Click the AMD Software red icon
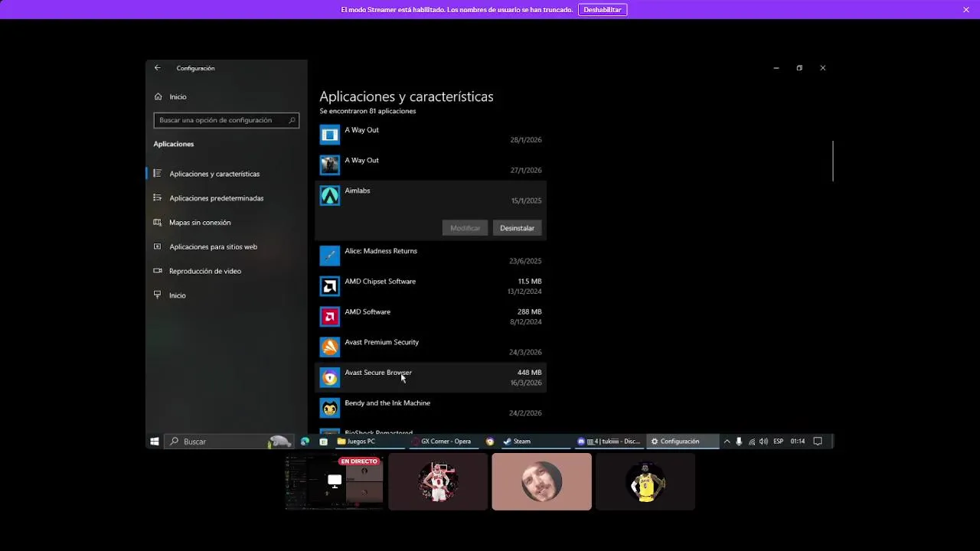This screenshot has height=551, width=980. tap(330, 317)
